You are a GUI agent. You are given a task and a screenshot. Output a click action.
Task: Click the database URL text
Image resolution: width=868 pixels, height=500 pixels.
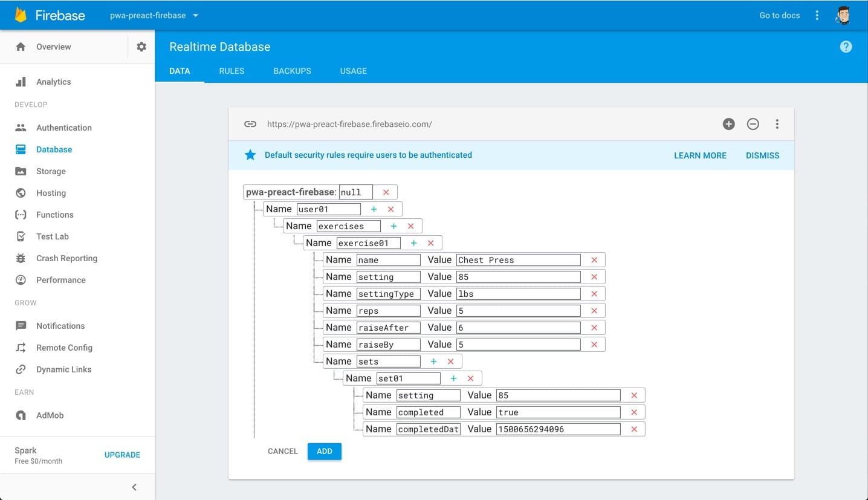[349, 124]
